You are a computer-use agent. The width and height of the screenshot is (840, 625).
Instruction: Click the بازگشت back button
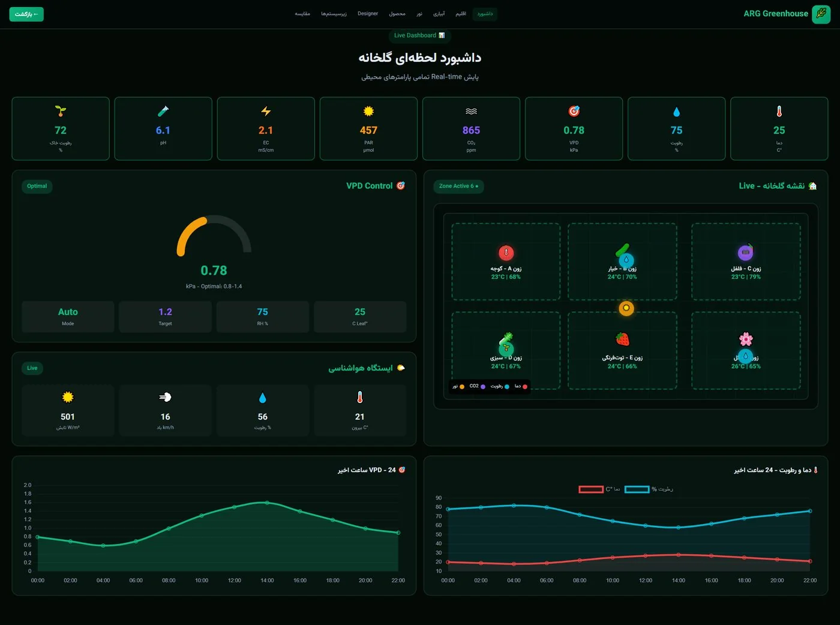pyautogui.click(x=26, y=14)
